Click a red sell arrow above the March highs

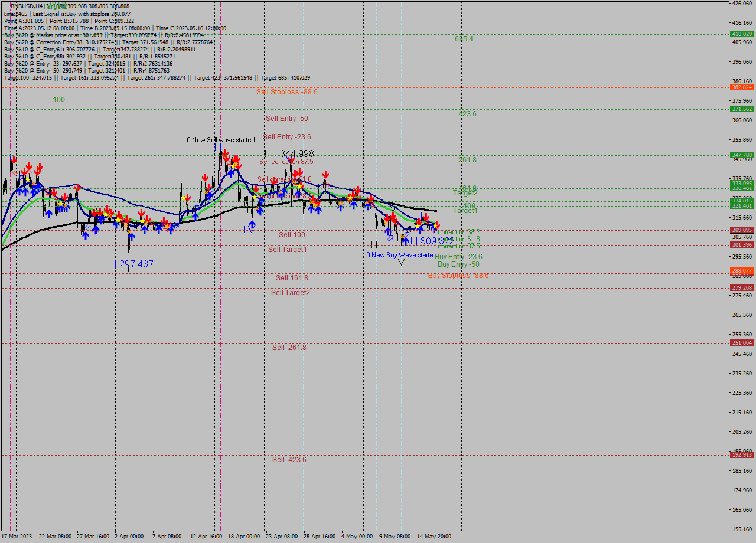15,159
